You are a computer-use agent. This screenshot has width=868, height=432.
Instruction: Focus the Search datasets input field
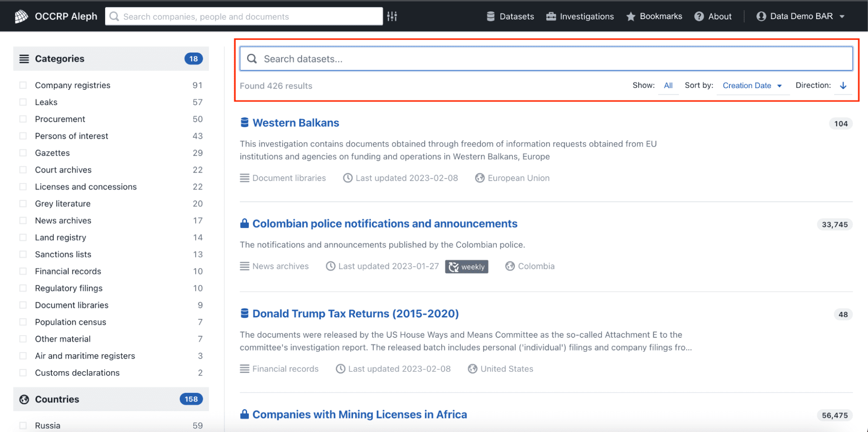546,59
